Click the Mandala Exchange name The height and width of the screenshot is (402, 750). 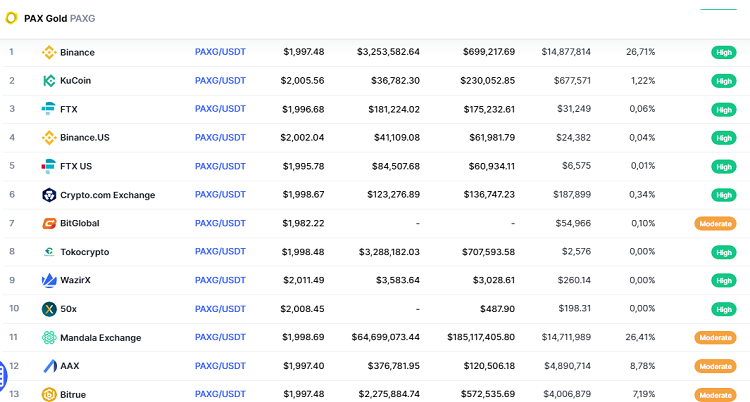[100, 338]
